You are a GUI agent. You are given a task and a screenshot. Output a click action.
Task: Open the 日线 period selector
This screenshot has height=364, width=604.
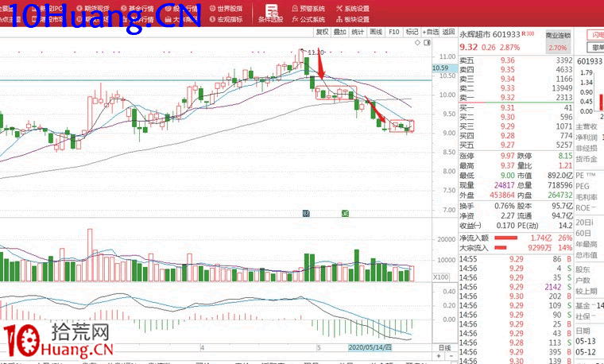444,347
